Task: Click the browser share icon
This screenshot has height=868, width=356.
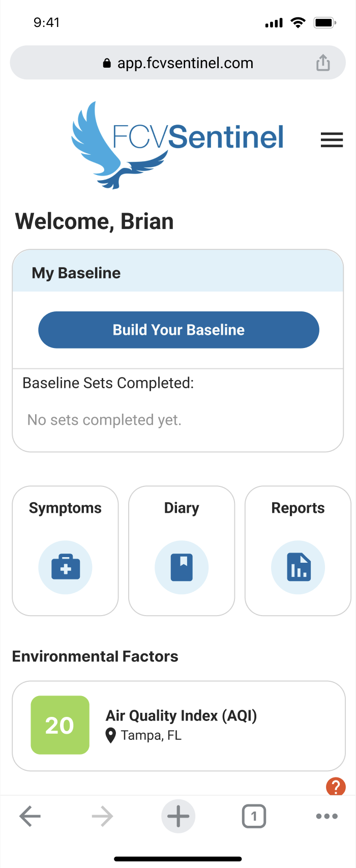Action: coord(323,63)
